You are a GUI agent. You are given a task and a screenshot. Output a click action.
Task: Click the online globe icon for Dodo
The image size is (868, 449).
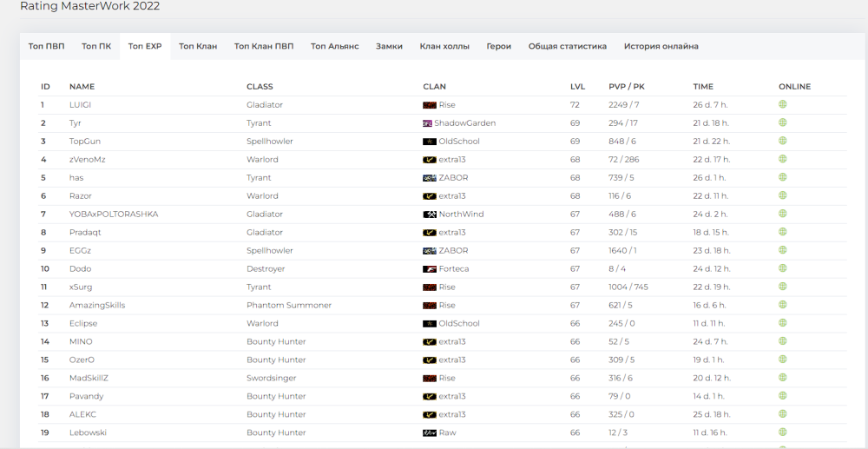[x=783, y=268]
